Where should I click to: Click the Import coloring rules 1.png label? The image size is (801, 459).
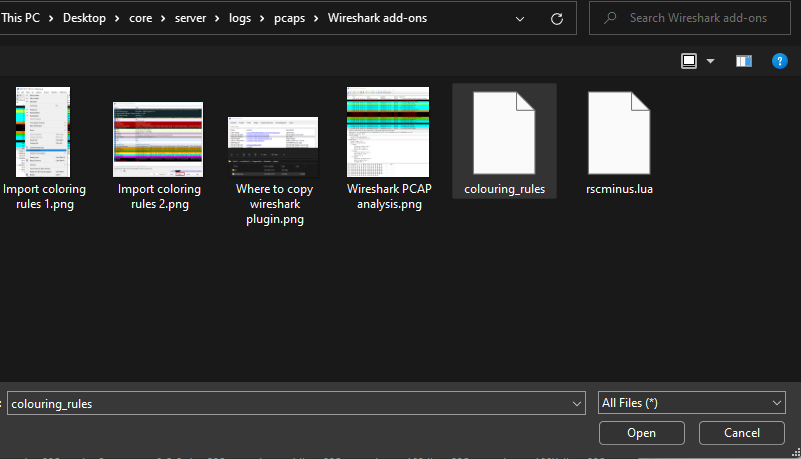tap(44, 197)
